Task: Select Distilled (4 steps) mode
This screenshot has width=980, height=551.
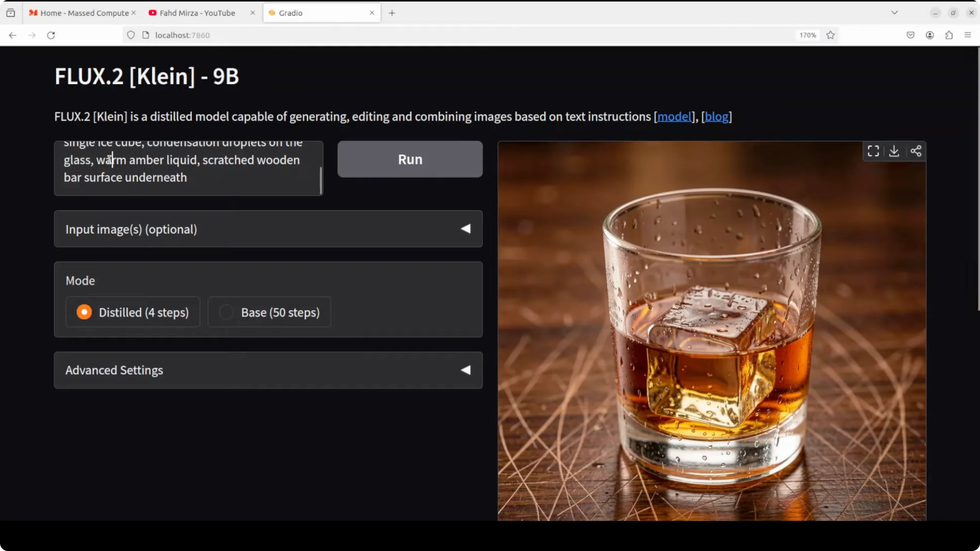Action: pyautogui.click(x=84, y=312)
